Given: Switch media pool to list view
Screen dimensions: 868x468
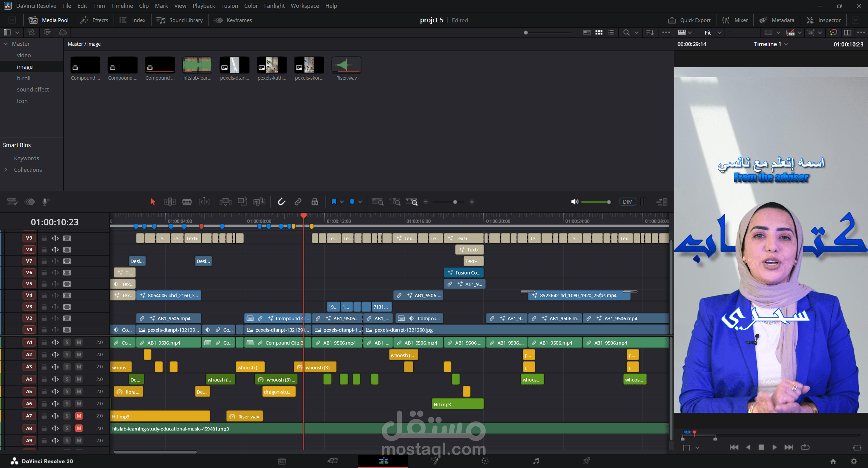Looking at the screenshot, I should click(x=611, y=33).
